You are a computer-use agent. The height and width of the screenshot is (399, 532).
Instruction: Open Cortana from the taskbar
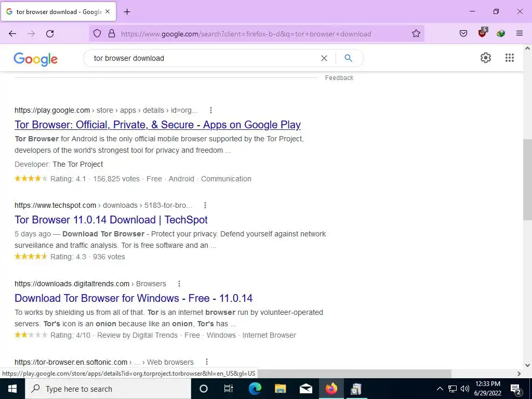(204, 389)
